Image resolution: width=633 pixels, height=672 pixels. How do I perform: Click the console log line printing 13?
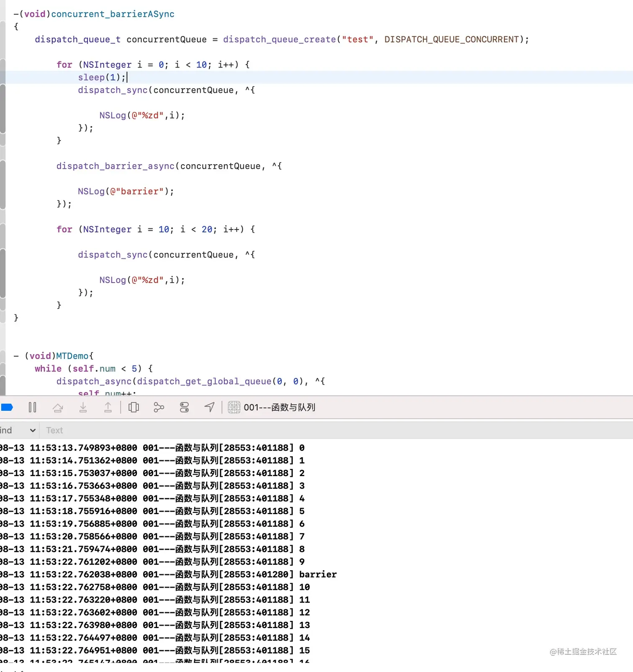155,625
